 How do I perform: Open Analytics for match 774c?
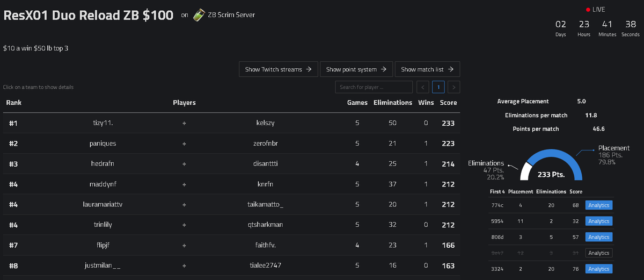click(599, 205)
